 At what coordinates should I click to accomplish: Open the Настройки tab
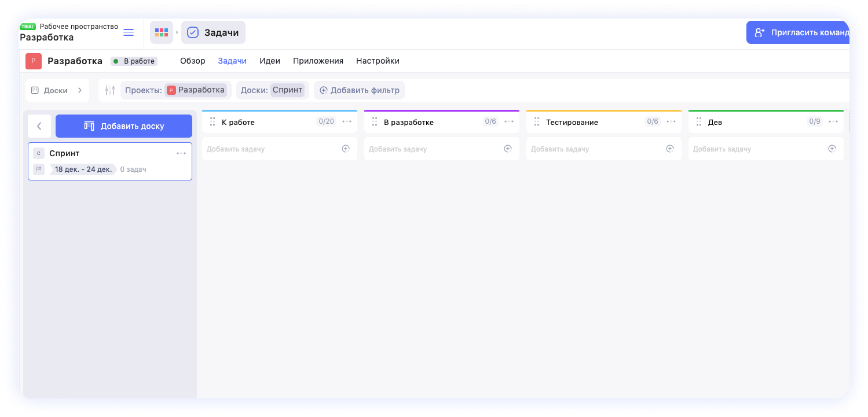pos(378,61)
